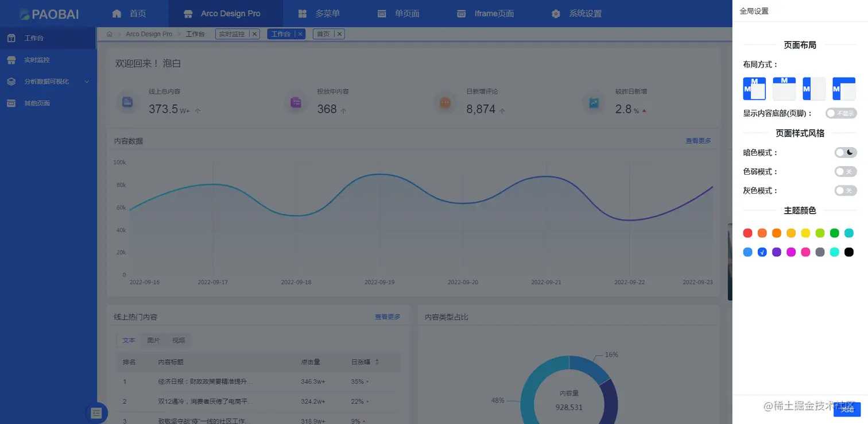Click the 日新增评论 statistic icon
The height and width of the screenshot is (424, 868).
click(445, 102)
